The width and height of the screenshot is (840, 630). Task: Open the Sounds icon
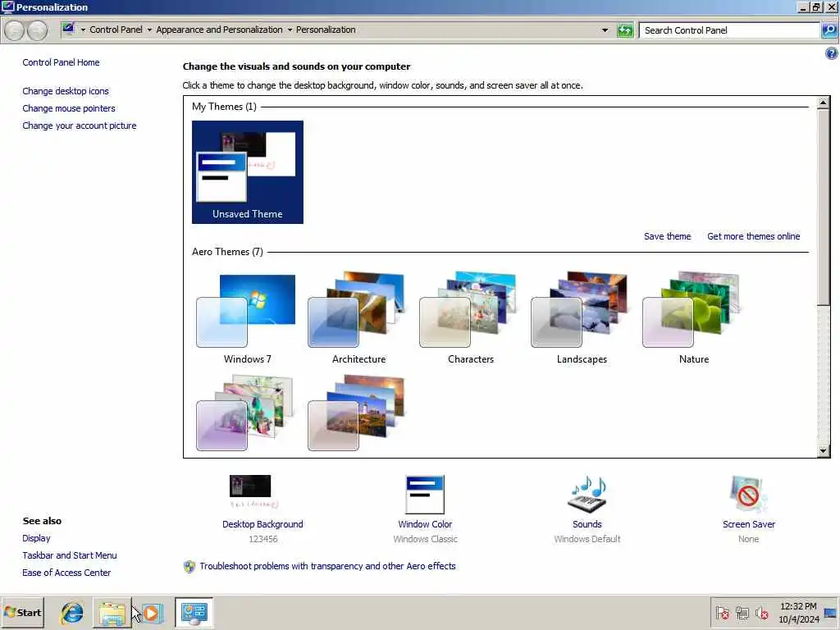coord(587,494)
